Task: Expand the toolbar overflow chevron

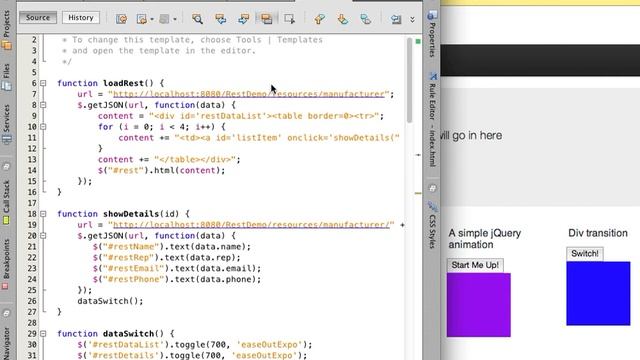Action: [412, 19]
